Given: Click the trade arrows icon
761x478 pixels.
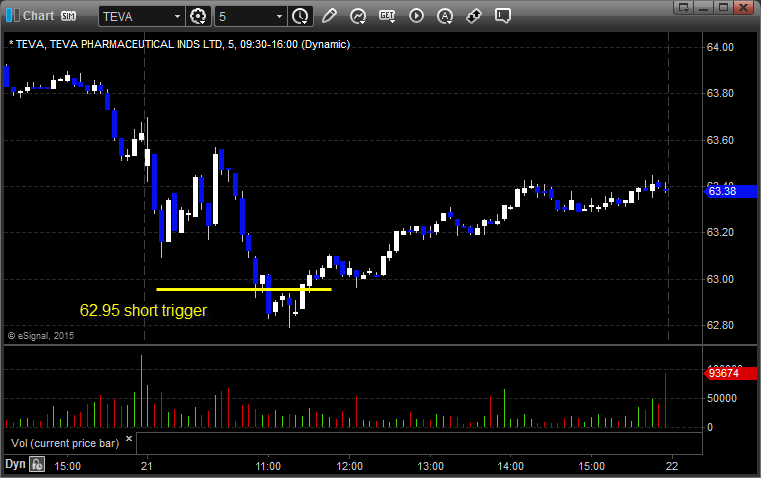Looking at the screenshot, I should tap(474, 16).
